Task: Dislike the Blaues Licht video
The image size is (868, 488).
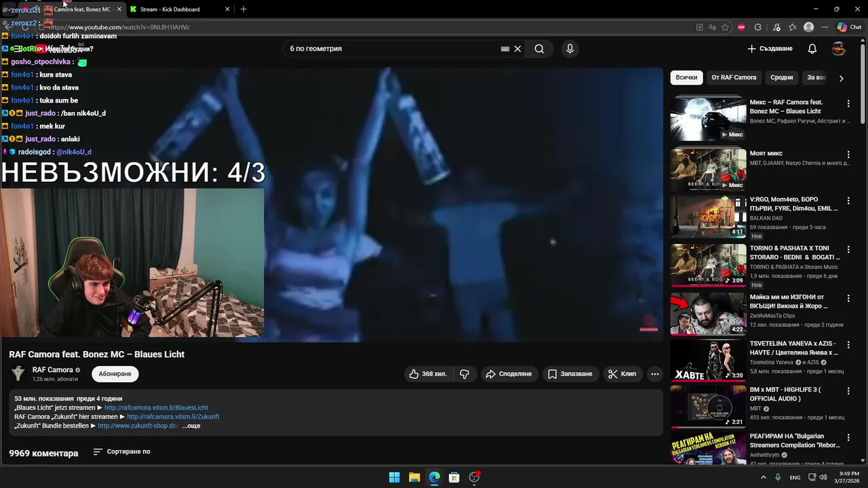Action: click(x=465, y=373)
